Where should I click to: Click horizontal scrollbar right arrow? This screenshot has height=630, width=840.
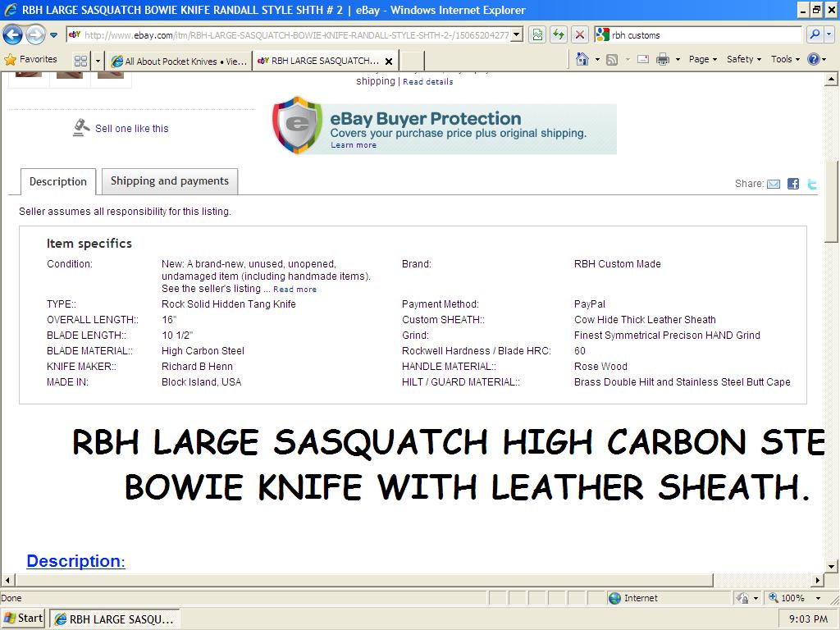pos(818,580)
